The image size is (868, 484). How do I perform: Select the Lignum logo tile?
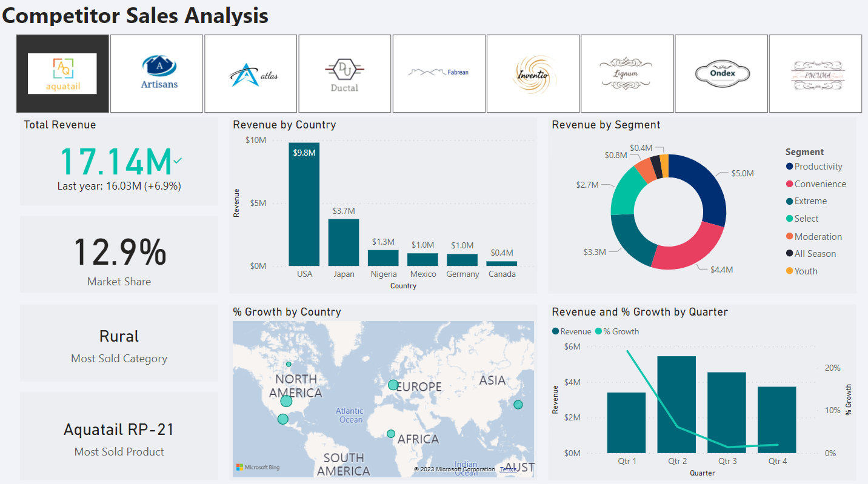tap(627, 73)
